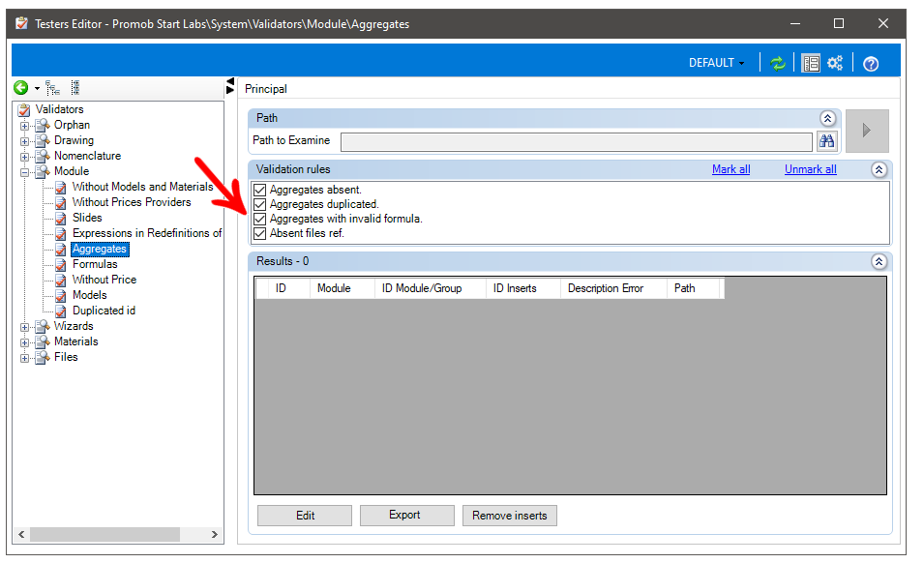Toggle the Aggregates duplicated checkbox
This screenshot has width=924, height=563.
[x=259, y=205]
